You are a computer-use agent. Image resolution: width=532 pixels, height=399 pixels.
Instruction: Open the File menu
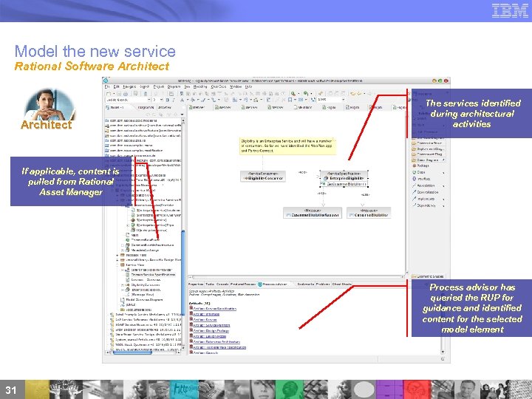coord(107,87)
